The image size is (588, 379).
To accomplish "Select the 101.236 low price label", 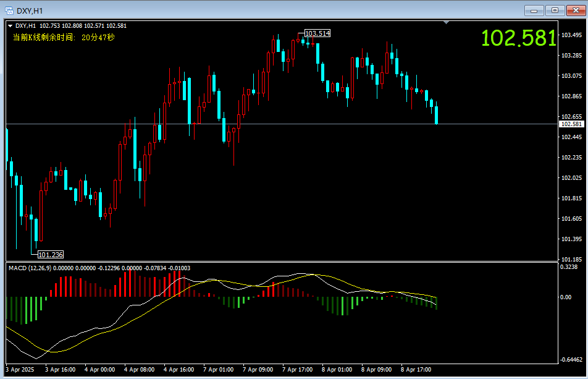I will [x=51, y=254].
